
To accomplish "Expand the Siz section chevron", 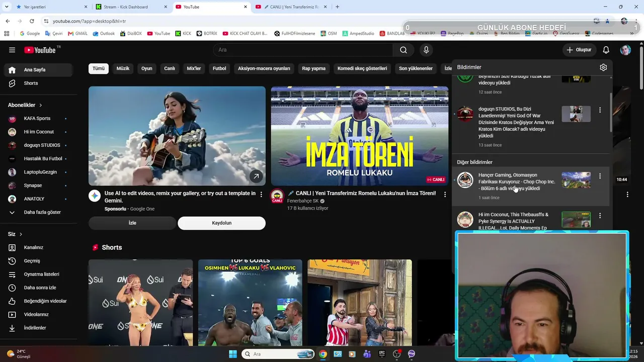I will pos(21,234).
